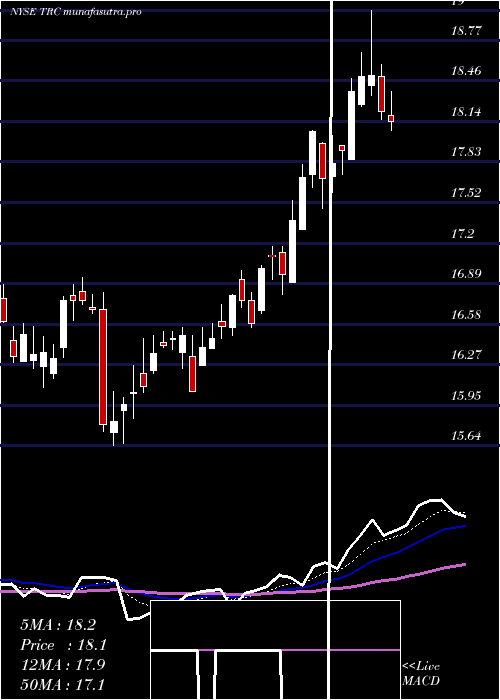Select the 15.95 price axis label
Screen dimensions: 500x700
[467, 396]
